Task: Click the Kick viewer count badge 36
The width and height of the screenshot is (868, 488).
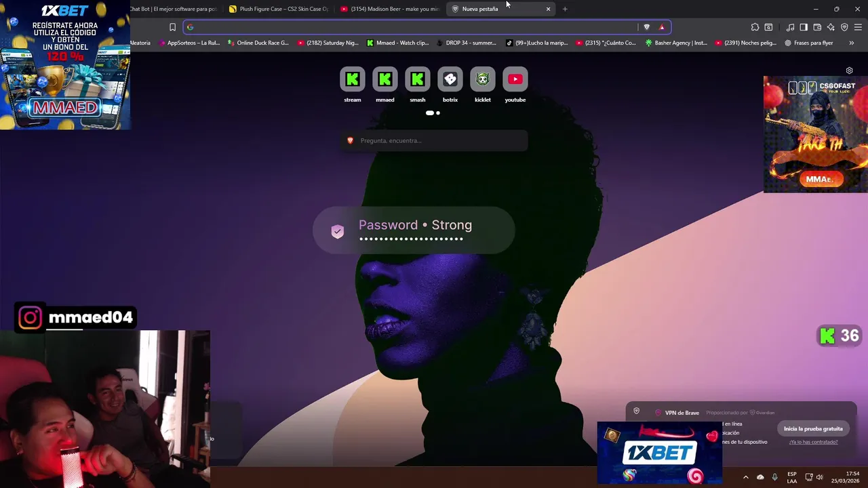Action: pos(840,335)
